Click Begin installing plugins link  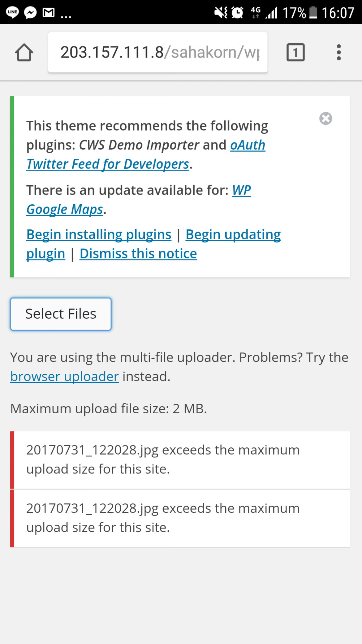(99, 234)
